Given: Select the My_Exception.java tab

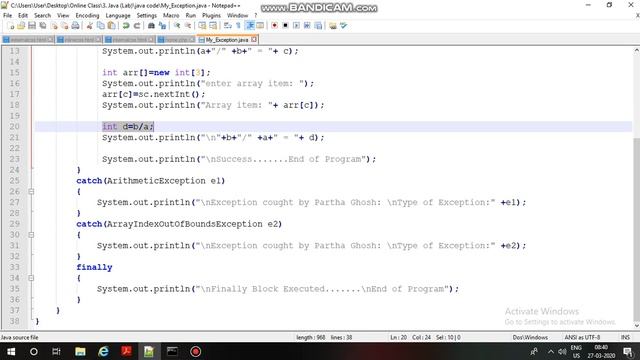Looking at the screenshot, I should [226, 40].
